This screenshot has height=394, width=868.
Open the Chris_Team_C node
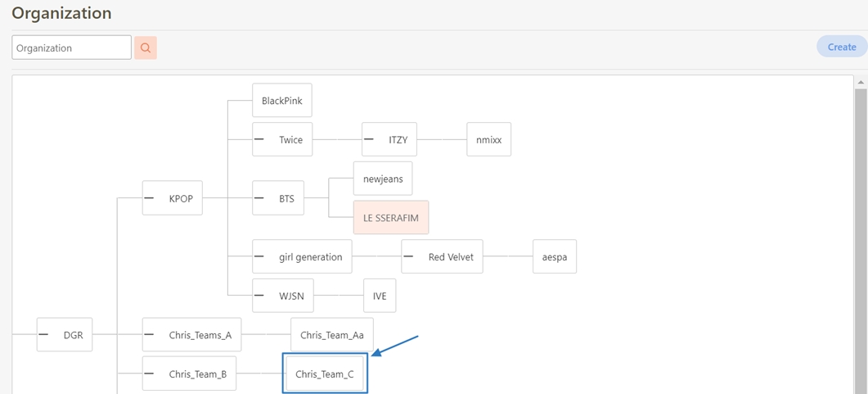click(325, 374)
